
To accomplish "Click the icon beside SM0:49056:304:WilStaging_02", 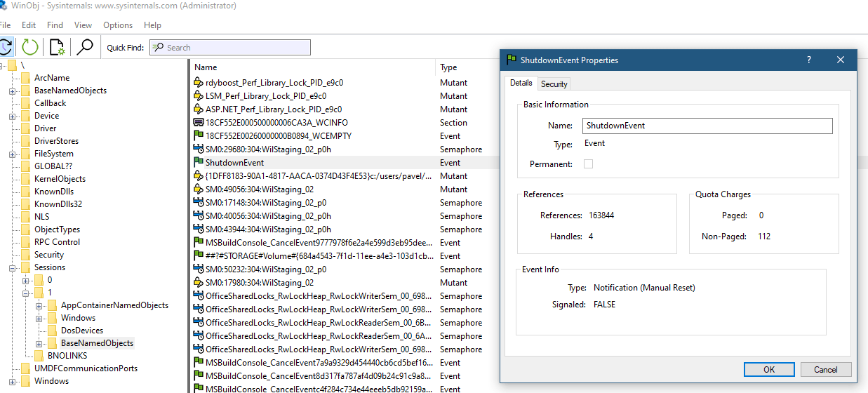I will pyautogui.click(x=199, y=189).
